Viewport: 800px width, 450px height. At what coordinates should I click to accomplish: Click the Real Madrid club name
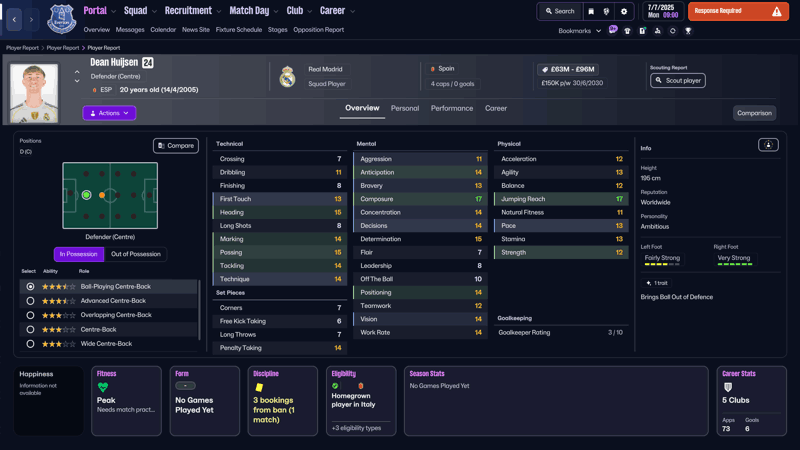click(x=325, y=69)
